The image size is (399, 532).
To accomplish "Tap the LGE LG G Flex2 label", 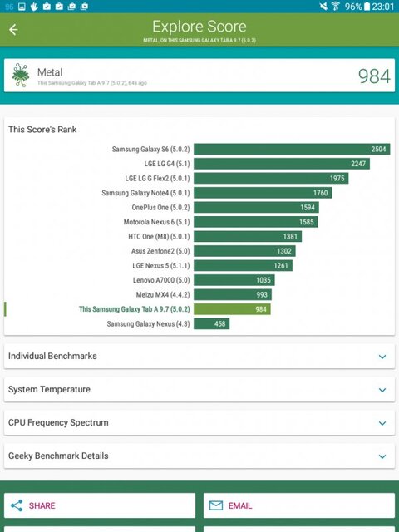I will coord(157,179).
